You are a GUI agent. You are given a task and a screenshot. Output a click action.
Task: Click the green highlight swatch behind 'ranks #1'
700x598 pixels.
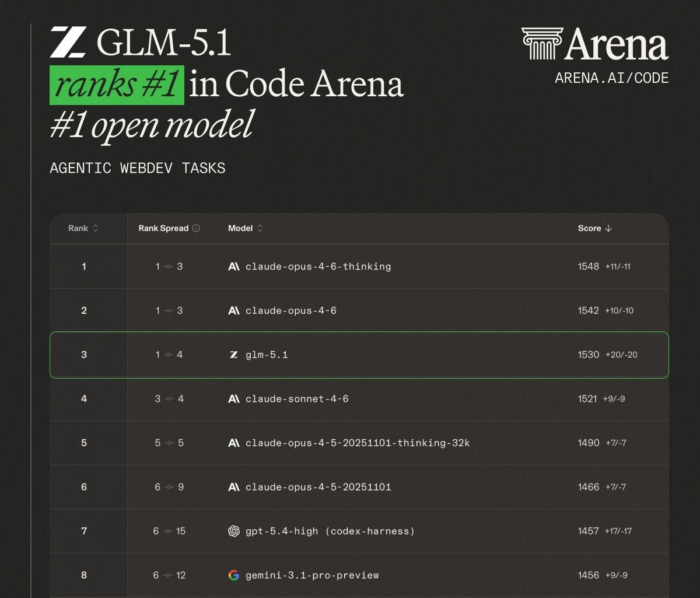coord(116,83)
